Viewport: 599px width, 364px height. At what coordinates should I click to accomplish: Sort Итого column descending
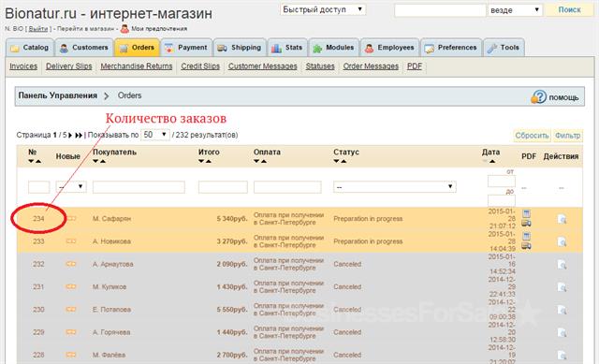pos(201,161)
